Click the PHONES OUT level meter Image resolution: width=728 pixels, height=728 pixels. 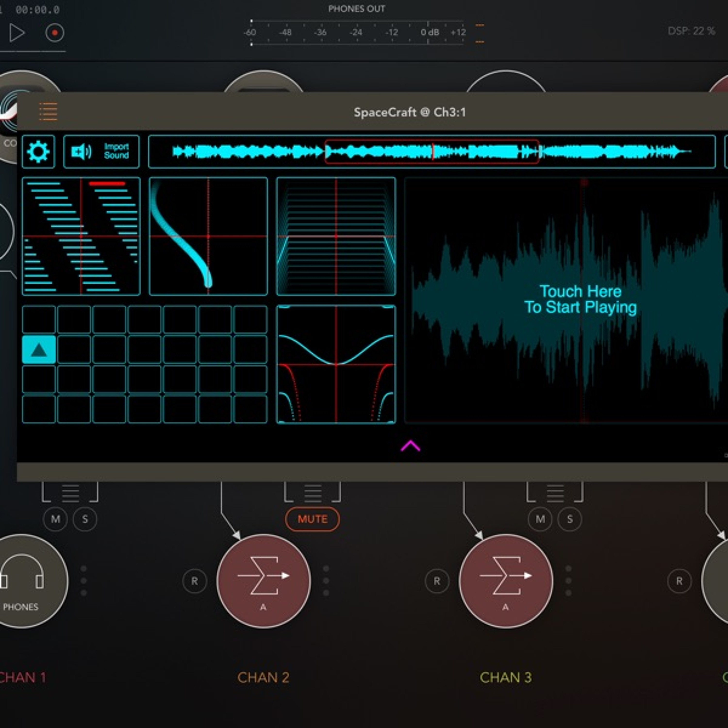(x=357, y=33)
